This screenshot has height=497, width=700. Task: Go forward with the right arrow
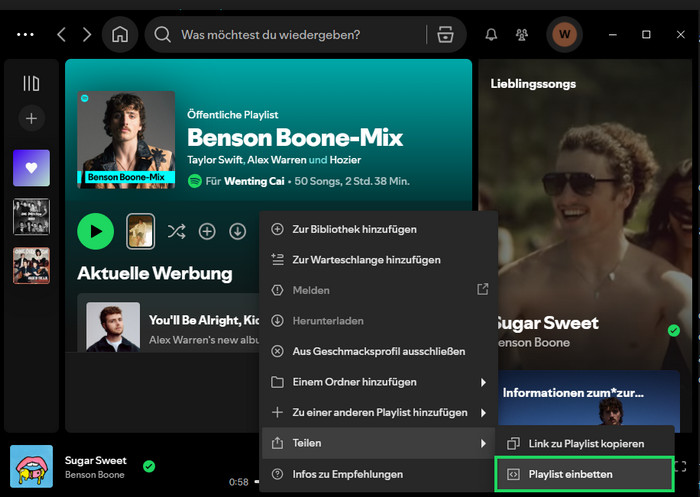tap(87, 34)
